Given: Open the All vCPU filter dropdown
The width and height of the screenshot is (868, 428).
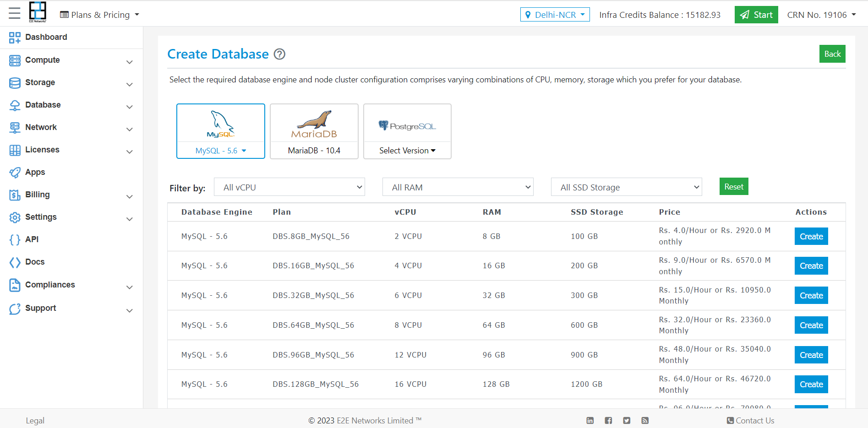Looking at the screenshot, I should pos(289,187).
